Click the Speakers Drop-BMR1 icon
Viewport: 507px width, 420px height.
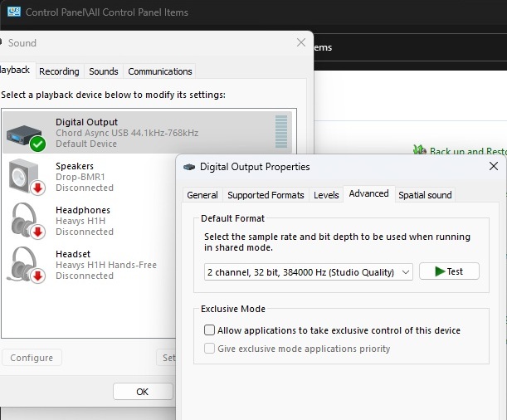pos(27,177)
